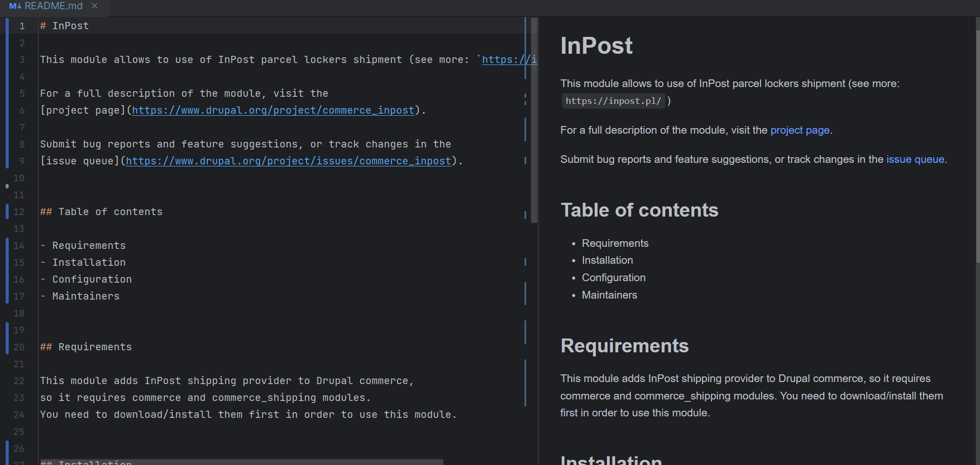Click the InPost heading in preview
The height and width of the screenshot is (465, 980).
(x=596, y=46)
